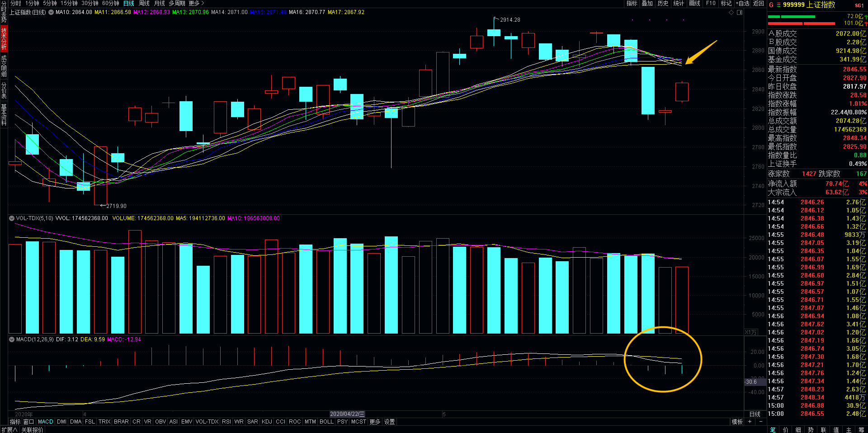Screen dimensions: 868x433
Task: Expand the 扩展 panel at bottom left
Action: [x=9, y=430]
